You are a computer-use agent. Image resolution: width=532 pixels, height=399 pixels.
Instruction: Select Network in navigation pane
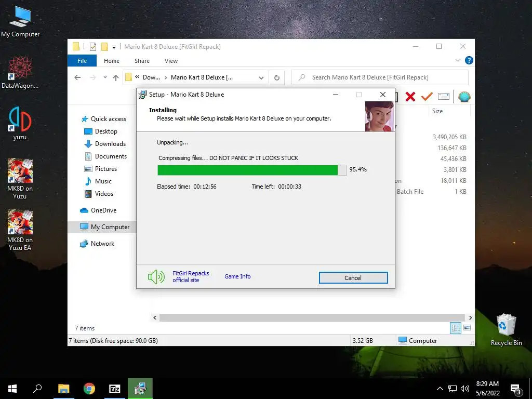pyautogui.click(x=97, y=244)
